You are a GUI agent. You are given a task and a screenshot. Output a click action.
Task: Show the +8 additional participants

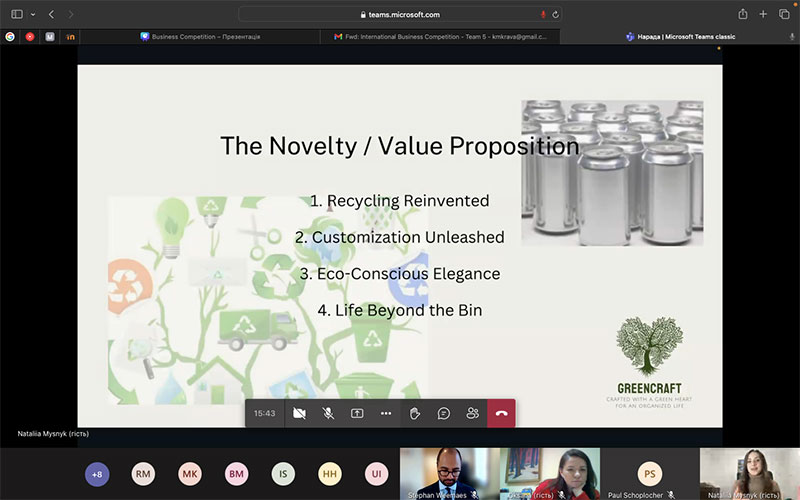(97, 474)
